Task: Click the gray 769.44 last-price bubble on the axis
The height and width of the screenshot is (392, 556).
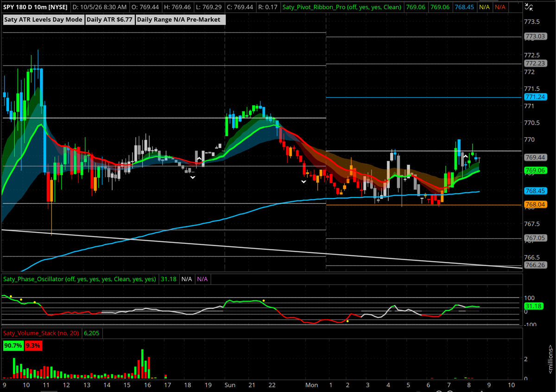Action: 535,157
